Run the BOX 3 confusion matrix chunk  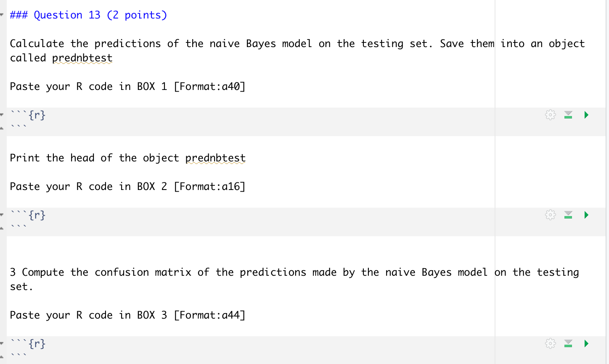(586, 343)
